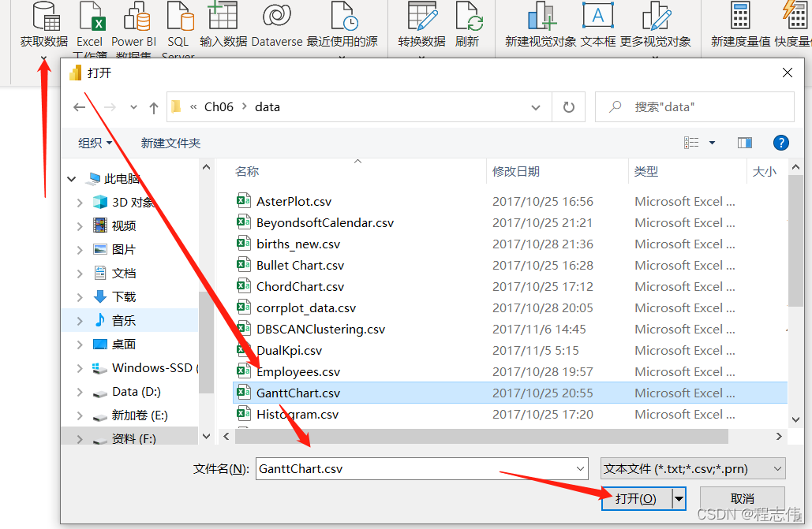The width and height of the screenshot is (812, 529).
Task: Open the file name history dropdown
Action: click(x=580, y=469)
